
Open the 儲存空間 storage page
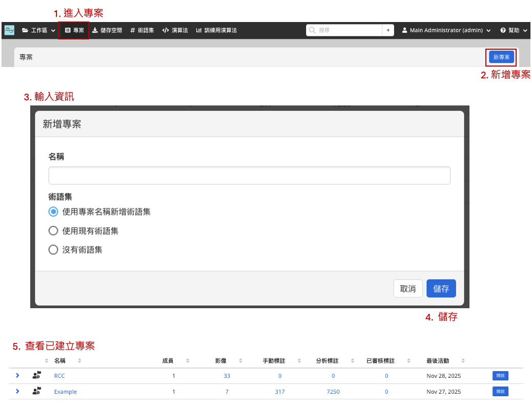pos(107,30)
